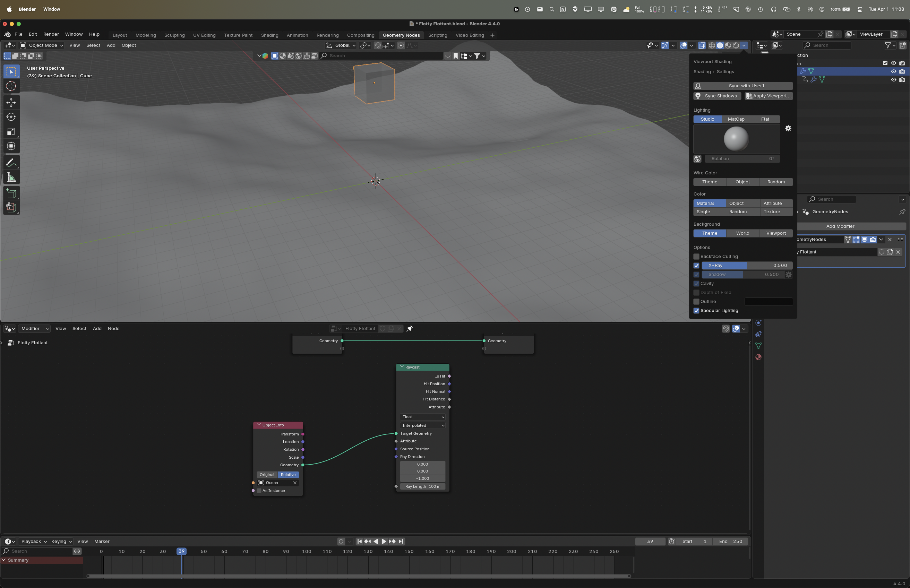The image size is (910, 588).
Task: Activate the Rotate tool
Action: tap(11, 117)
